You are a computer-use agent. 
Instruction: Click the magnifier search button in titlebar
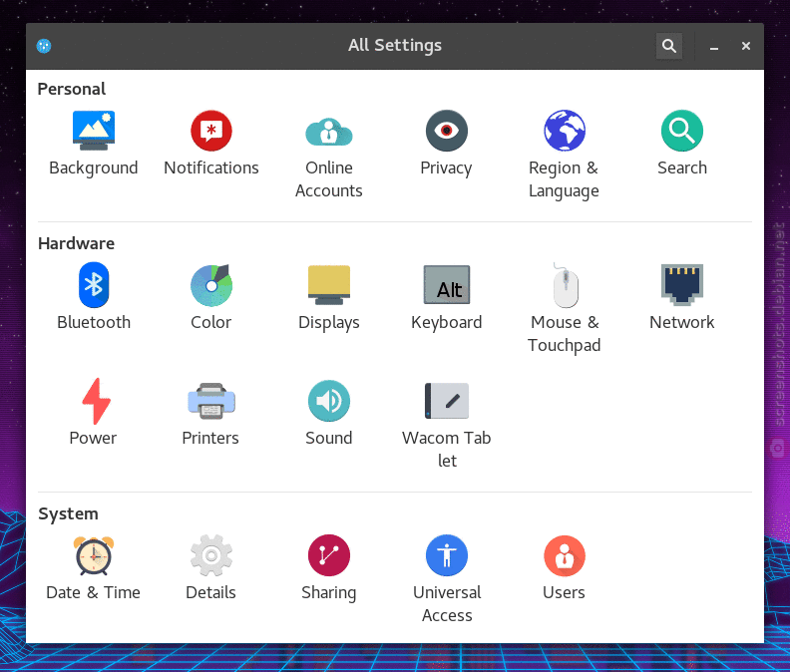[669, 46]
